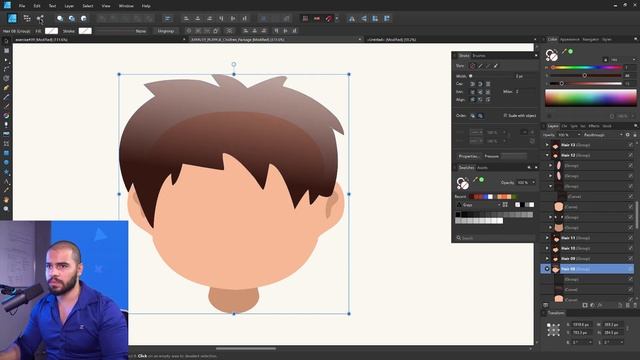Toggle visibility of Hair 12 layer

(631, 155)
